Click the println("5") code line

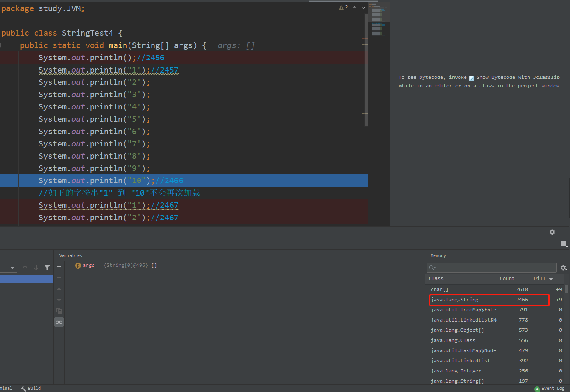pyautogui.click(x=94, y=119)
